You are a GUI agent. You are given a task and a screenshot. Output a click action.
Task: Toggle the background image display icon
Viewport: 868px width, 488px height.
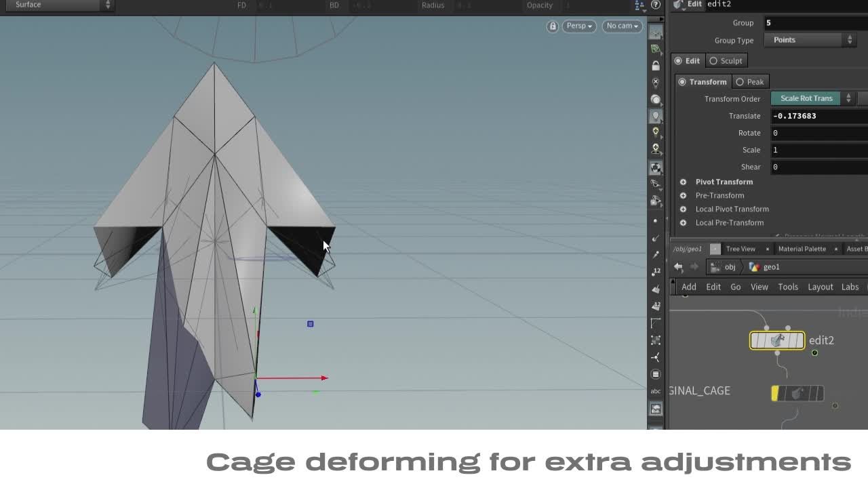pos(656,409)
